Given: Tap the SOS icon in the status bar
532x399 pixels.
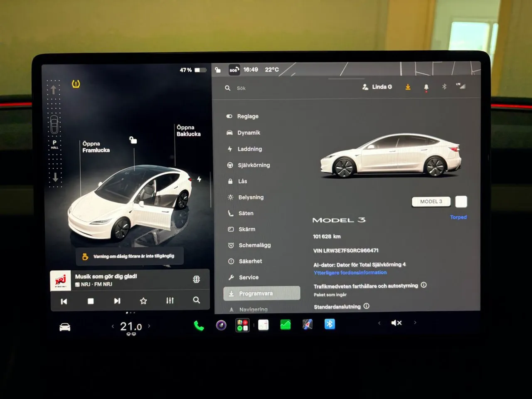Looking at the screenshot, I should (234, 70).
